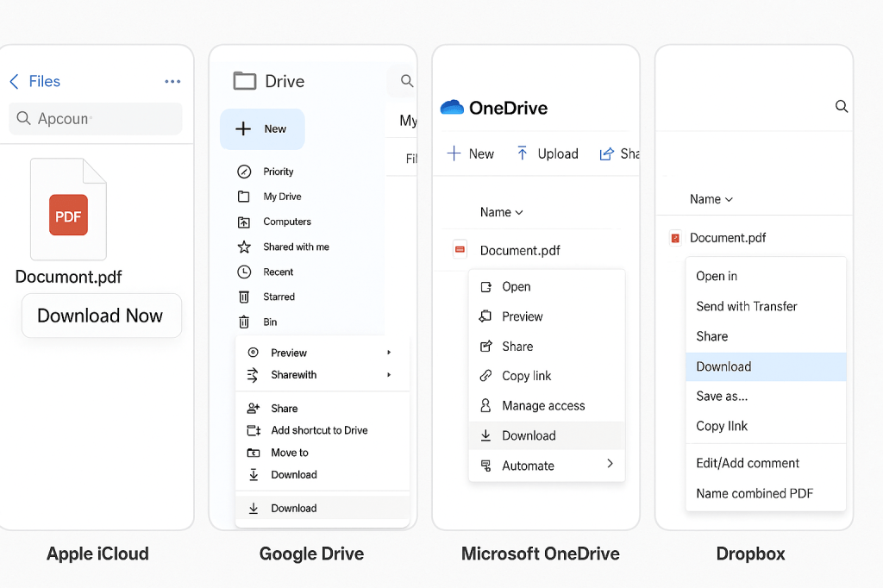Click the OneDrive cloud logo
The width and height of the screenshot is (883, 588).
[x=452, y=108]
